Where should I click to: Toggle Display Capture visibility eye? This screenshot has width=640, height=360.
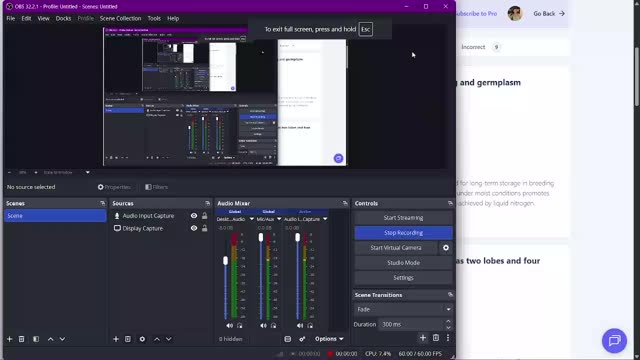[194, 228]
